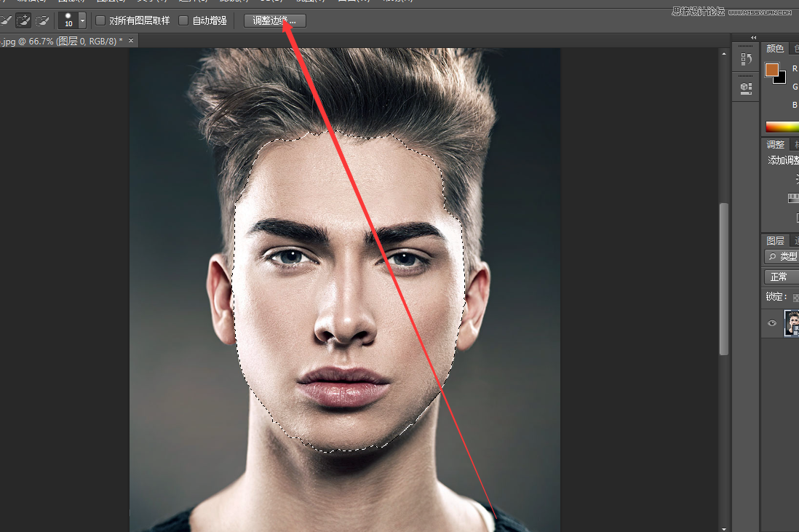This screenshot has height=532, width=799.
Task: Click the scroll down arrow of canvas
Action: 723,529
